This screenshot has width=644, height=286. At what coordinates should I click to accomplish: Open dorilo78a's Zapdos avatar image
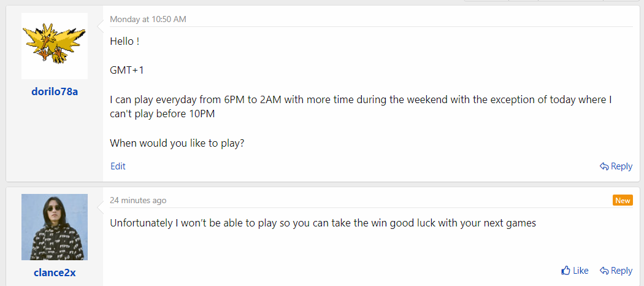click(x=55, y=46)
